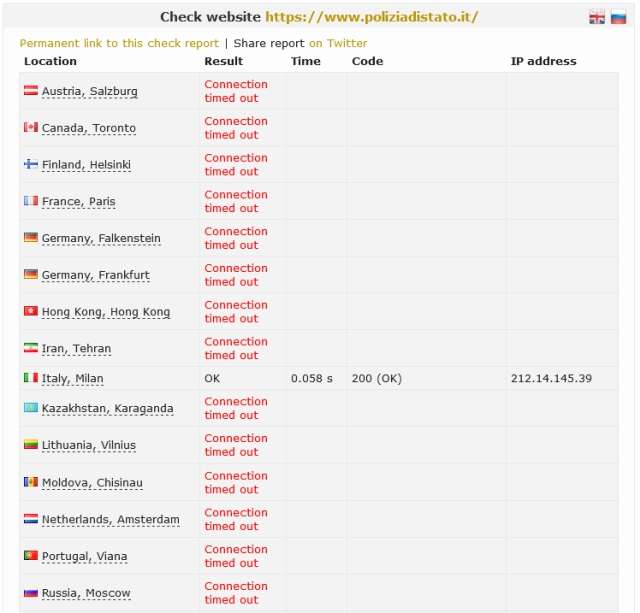The image size is (640, 613).
Task: Click the Italy flag icon
Action: coord(31,379)
